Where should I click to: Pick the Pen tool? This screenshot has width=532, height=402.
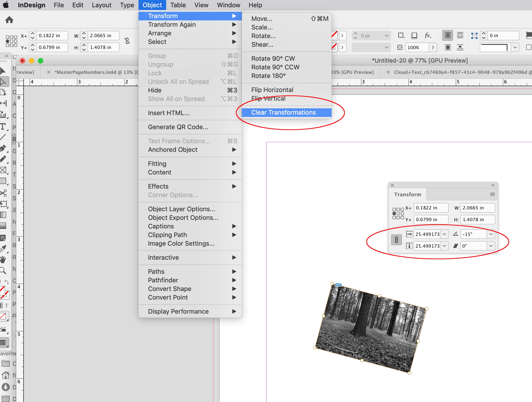pos(3,148)
